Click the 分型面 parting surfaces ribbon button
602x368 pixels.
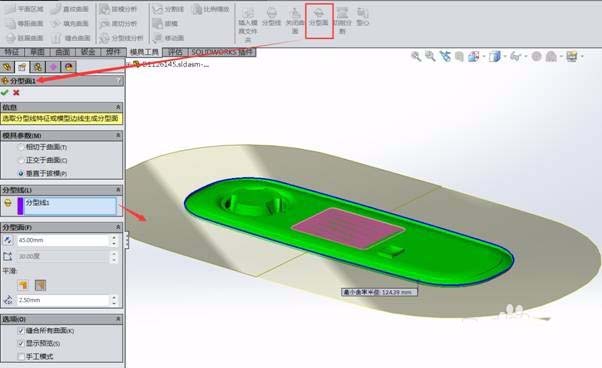tap(319, 20)
